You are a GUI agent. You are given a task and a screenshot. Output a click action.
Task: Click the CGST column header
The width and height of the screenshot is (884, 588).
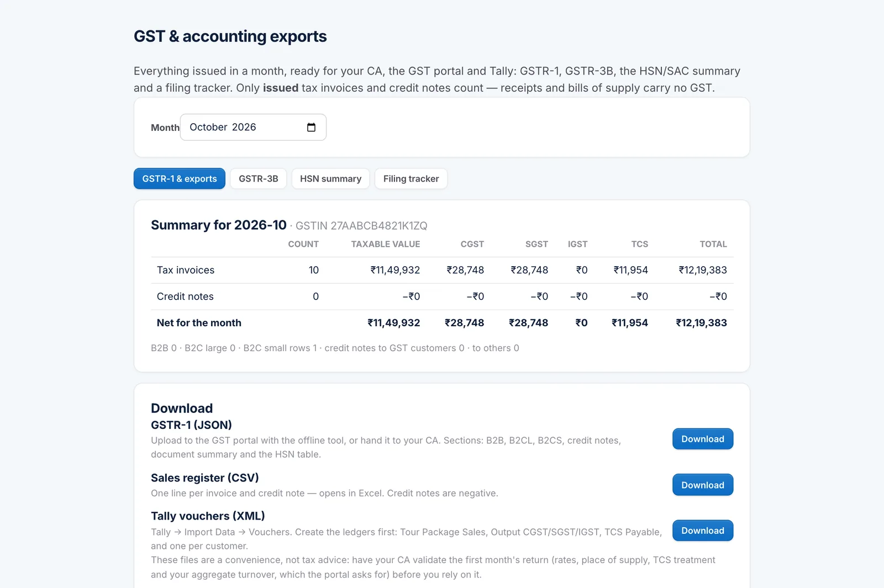click(472, 244)
